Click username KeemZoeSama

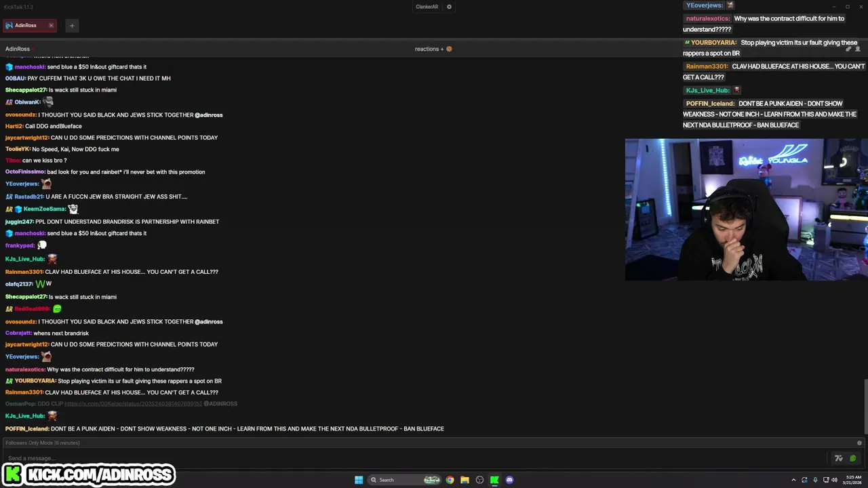coord(44,209)
